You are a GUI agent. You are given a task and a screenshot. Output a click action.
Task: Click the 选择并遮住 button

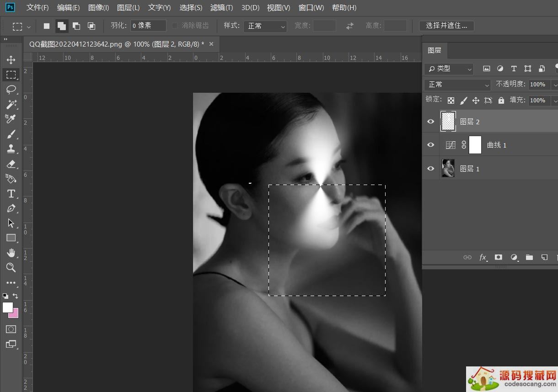click(446, 26)
